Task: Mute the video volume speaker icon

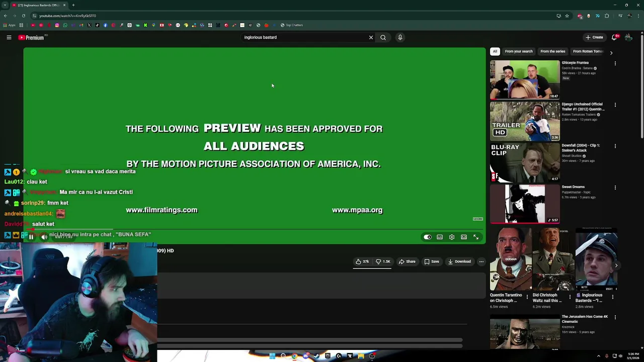Action: point(44,237)
